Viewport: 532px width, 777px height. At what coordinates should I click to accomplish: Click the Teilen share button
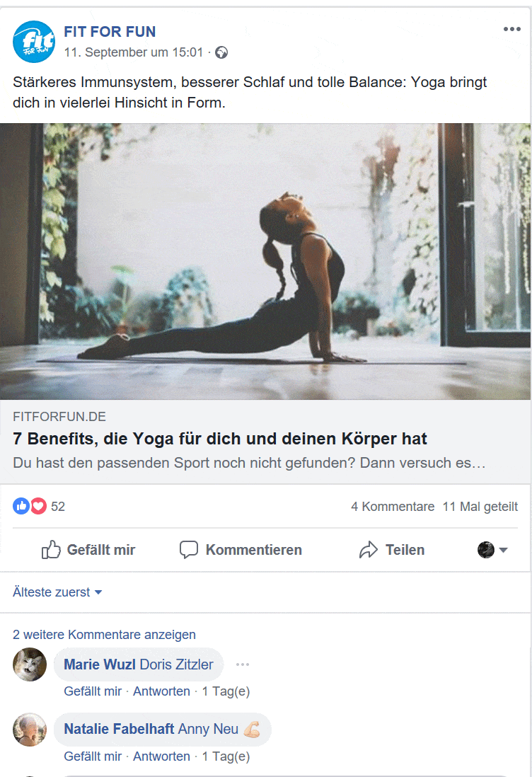tap(392, 550)
